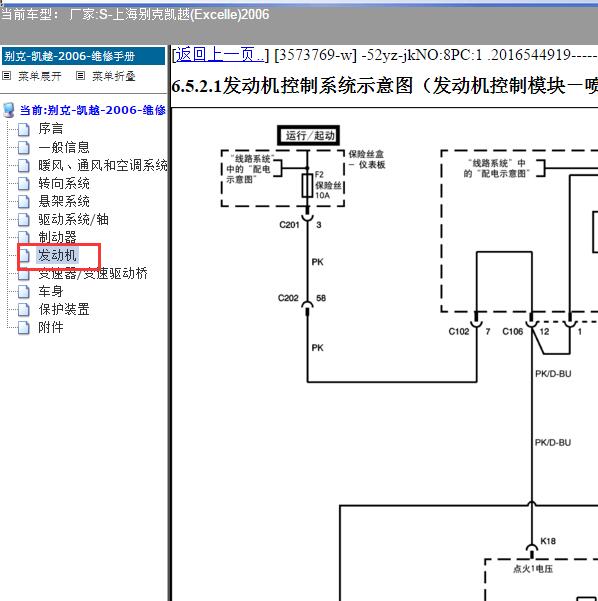Click the K18 terminal label
598x601 pixels.
548,541
